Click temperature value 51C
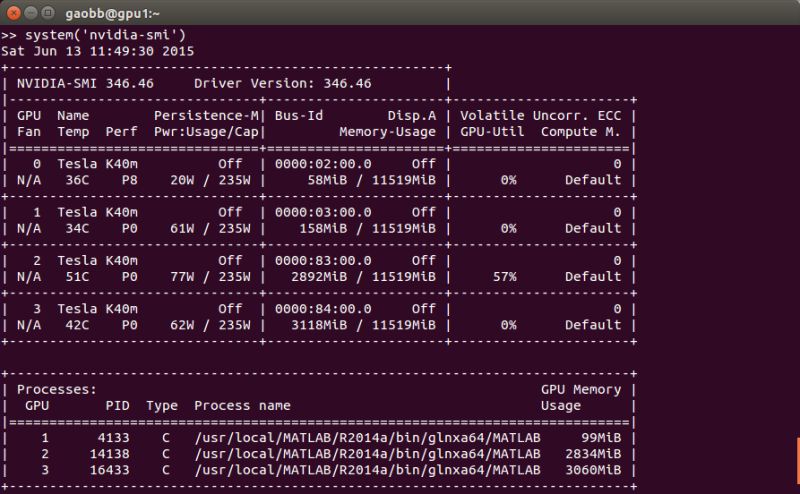The image size is (800, 494). (x=77, y=277)
